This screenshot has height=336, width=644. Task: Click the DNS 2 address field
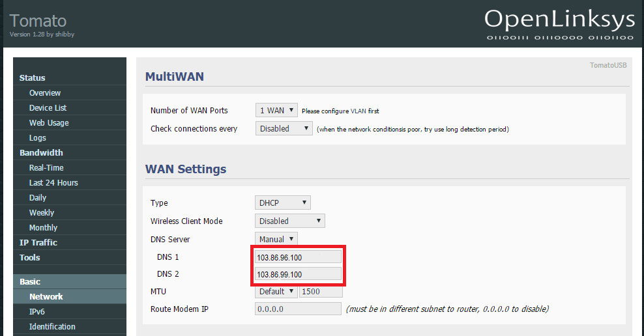(x=298, y=275)
